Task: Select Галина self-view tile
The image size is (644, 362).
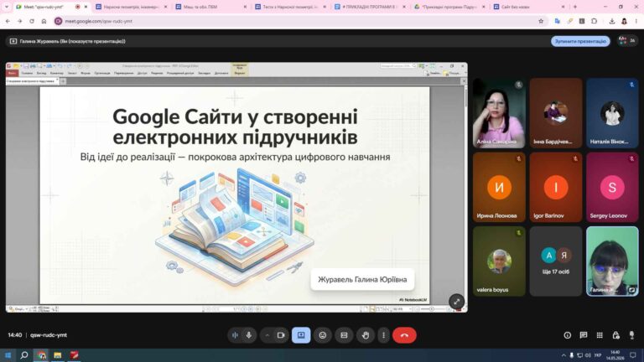Action: (612, 261)
